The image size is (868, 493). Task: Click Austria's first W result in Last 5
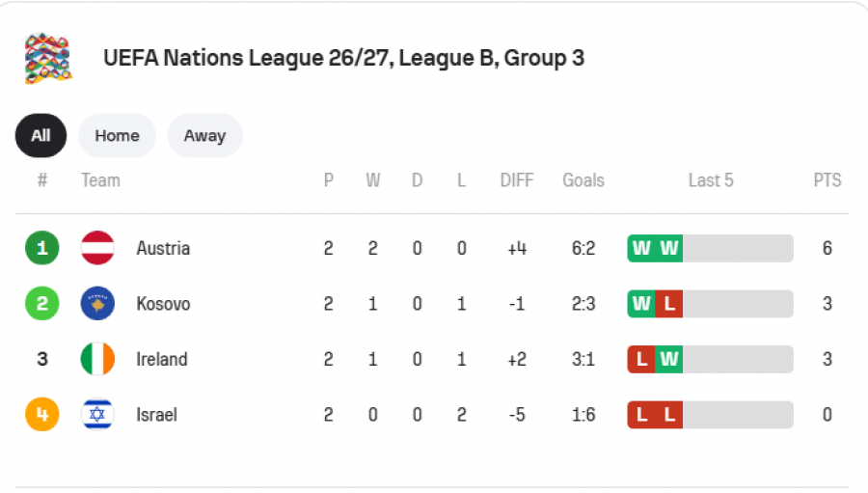click(x=641, y=248)
